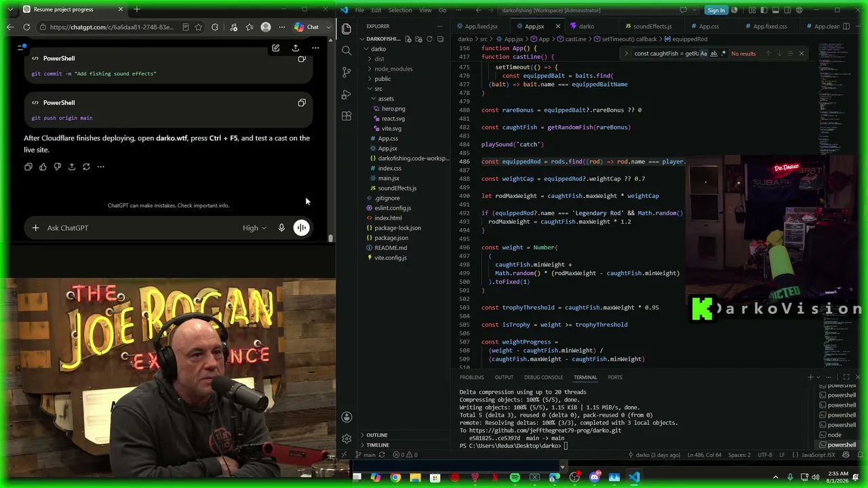Click JavaScript JSX language mode in status bar

(818, 455)
